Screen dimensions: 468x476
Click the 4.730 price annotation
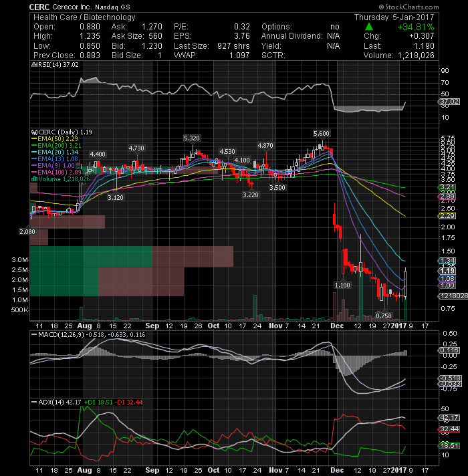coord(136,148)
